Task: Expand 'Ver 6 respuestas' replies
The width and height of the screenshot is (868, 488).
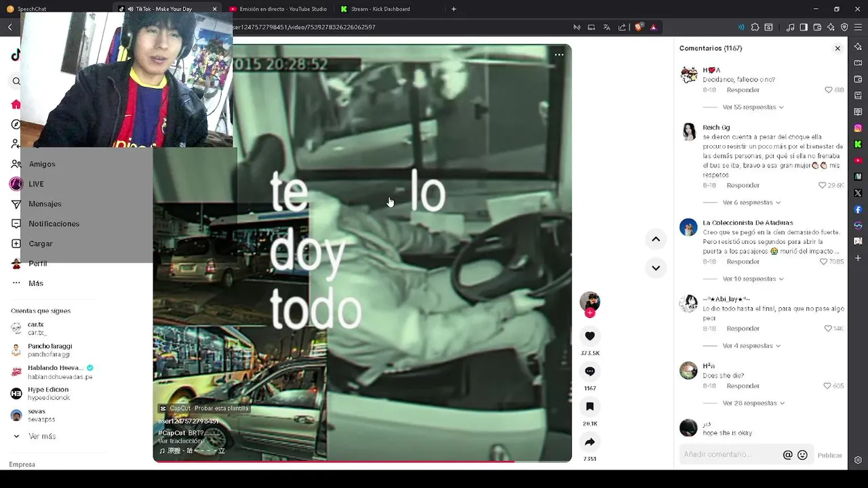Action: (751, 203)
